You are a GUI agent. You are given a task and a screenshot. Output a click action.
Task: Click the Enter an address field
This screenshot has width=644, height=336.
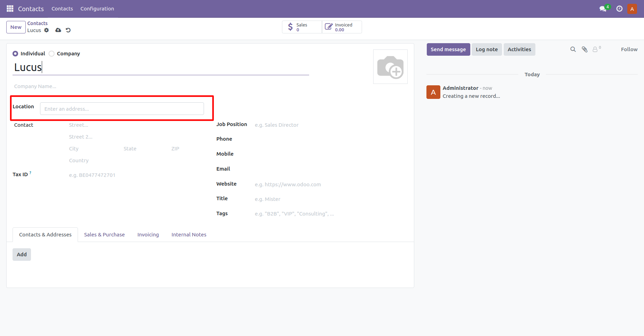pos(121,108)
